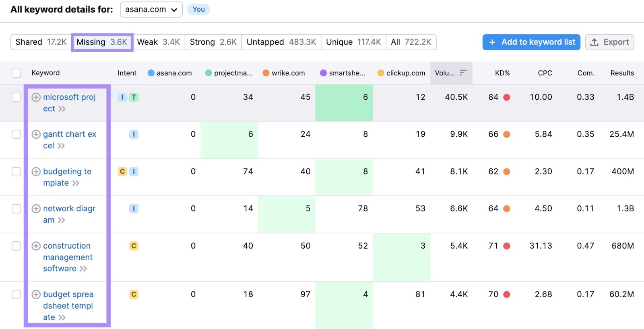Image resolution: width=644 pixels, height=329 pixels.
Task: Click the red KD dot next to 84
Action: click(507, 97)
